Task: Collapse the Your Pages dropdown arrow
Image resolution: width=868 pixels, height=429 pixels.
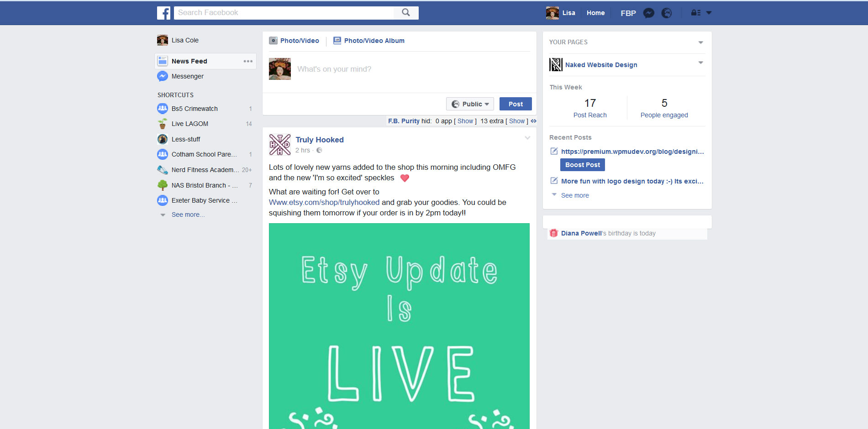Action: coord(700,42)
